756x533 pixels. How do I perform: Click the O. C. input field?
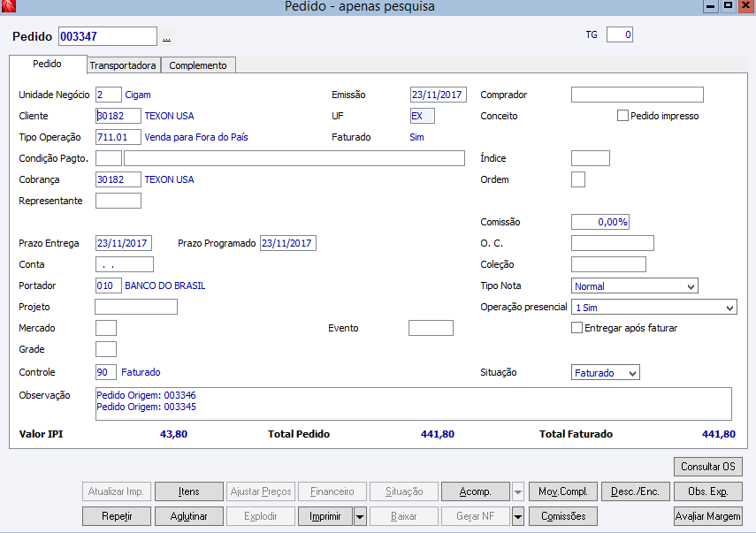(613, 243)
